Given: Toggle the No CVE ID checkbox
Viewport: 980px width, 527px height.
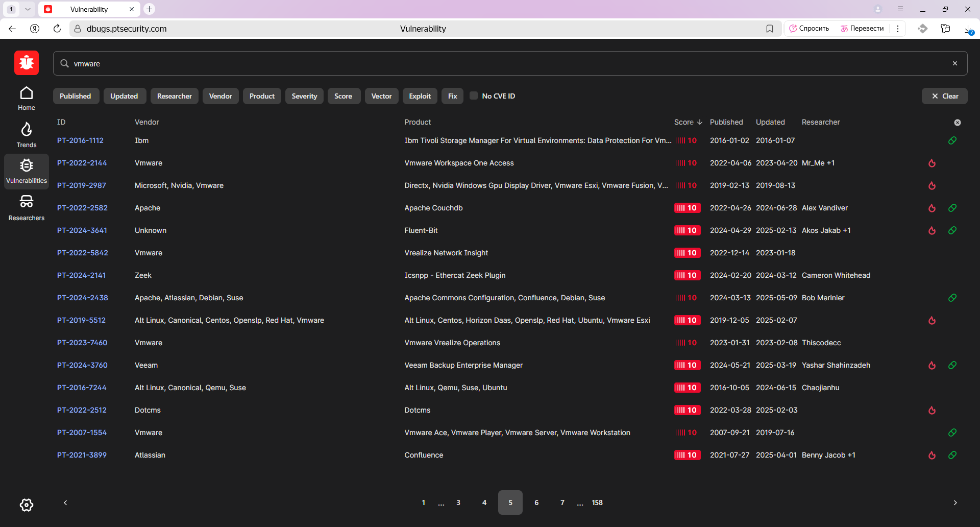Looking at the screenshot, I should point(474,95).
